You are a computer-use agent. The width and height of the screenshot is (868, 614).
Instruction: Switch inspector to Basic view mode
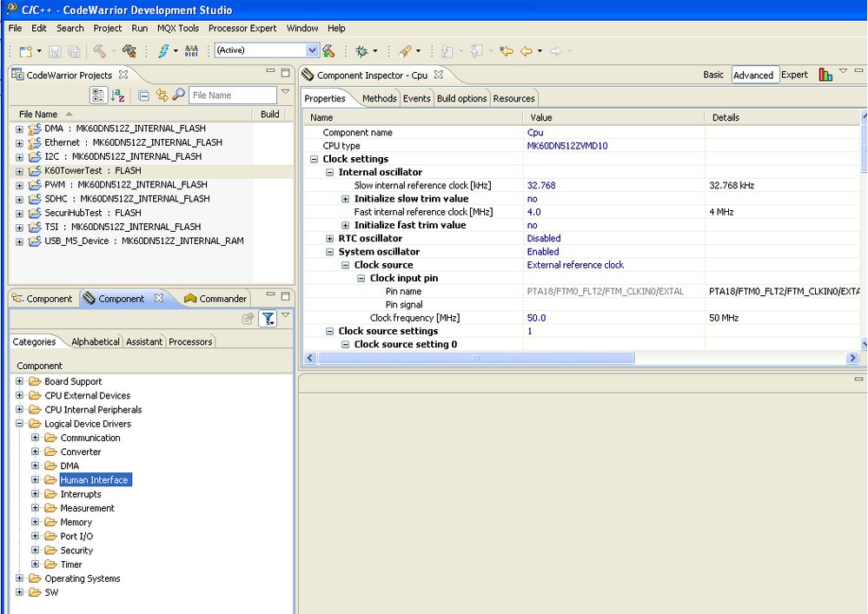coord(713,75)
